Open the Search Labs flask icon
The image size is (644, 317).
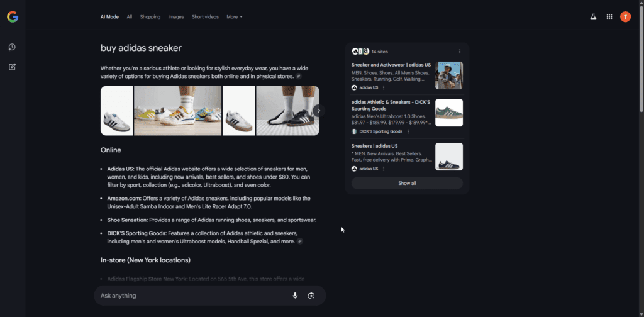pos(593,17)
